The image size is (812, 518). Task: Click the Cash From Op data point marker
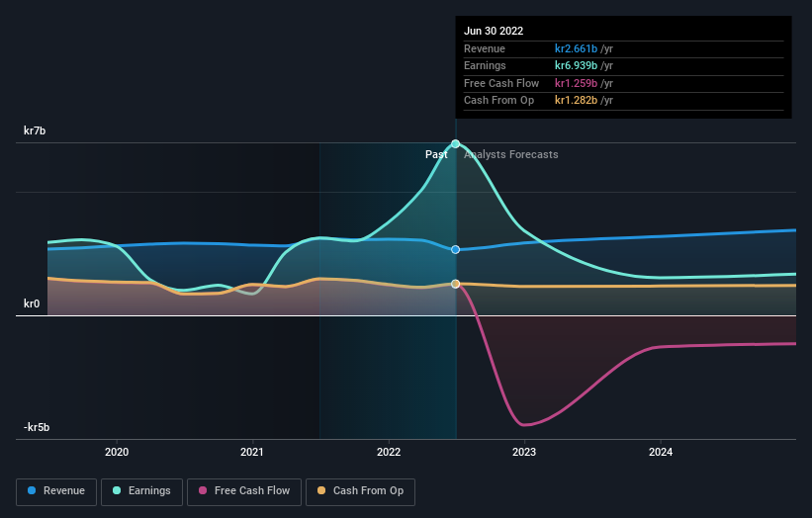tap(455, 284)
